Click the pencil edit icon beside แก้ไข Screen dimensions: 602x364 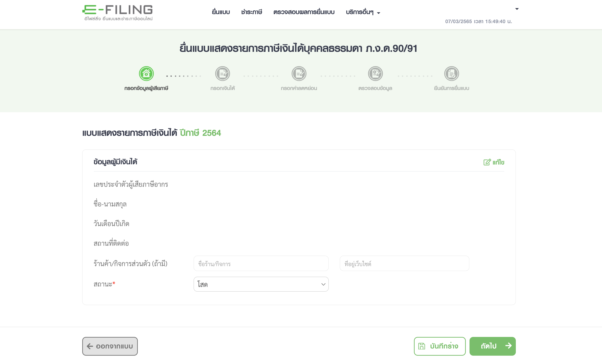487,162
